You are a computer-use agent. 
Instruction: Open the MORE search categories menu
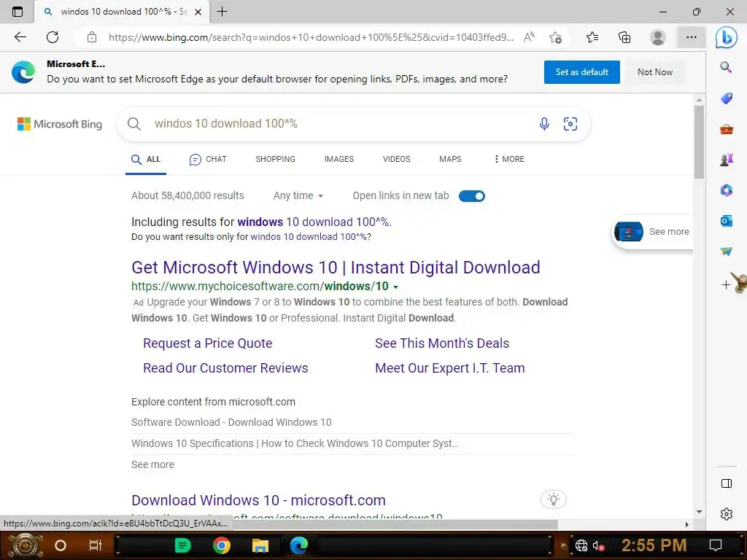click(509, 159)
